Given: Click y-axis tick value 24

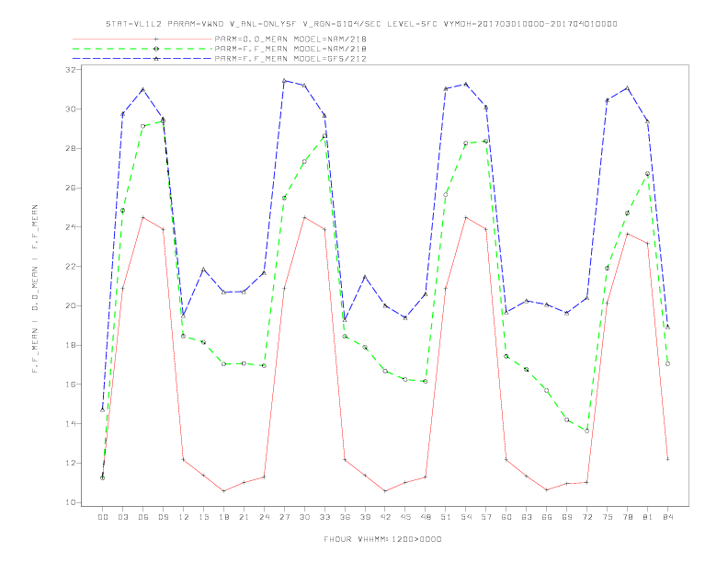Looking at the screenshot, I should pos(71,227).
